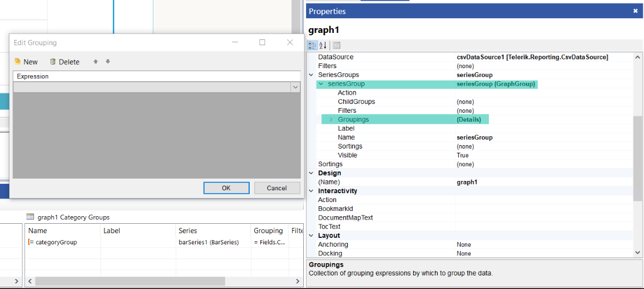Viewport: 644px width, 289px height.
Task: Select the Filters property under DataSource
Action: [x=327, y=66]
